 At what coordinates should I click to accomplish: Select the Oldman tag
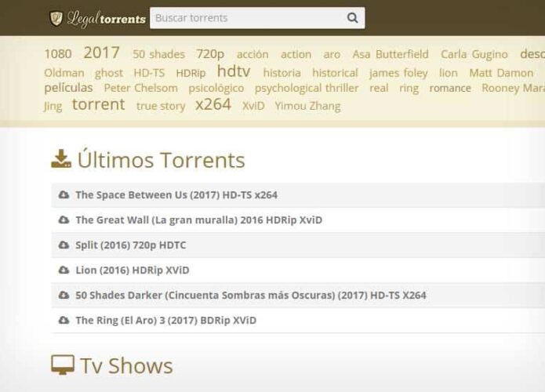[x=64, y=73]
